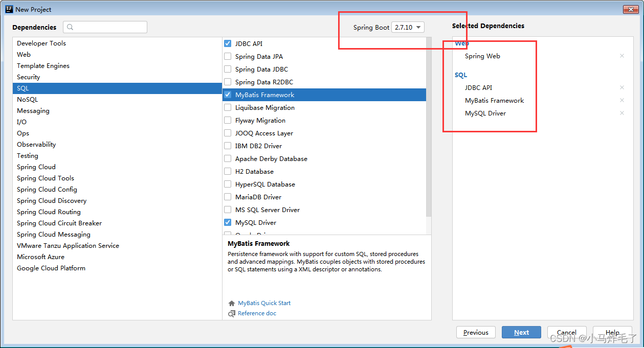Select MyBatis Framework in Selected Dependencies
This screenshot has height=348, width=644.
(494, 101)
